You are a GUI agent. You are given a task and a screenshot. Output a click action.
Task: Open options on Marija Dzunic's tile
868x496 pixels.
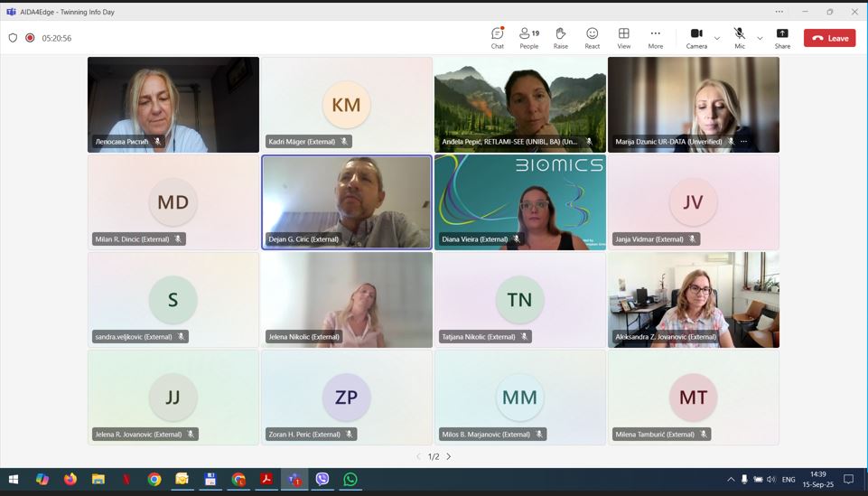click(x=744, y=142)
